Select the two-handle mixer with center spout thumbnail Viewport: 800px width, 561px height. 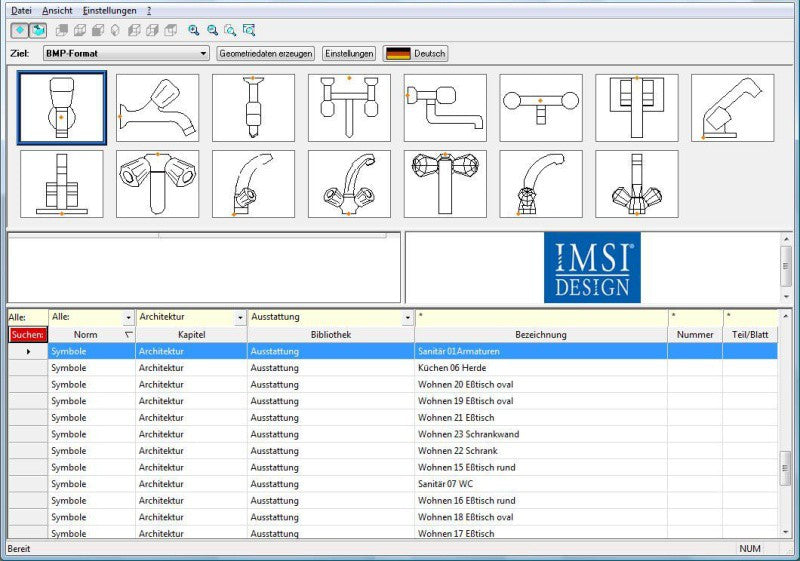(x=349, y=108)
